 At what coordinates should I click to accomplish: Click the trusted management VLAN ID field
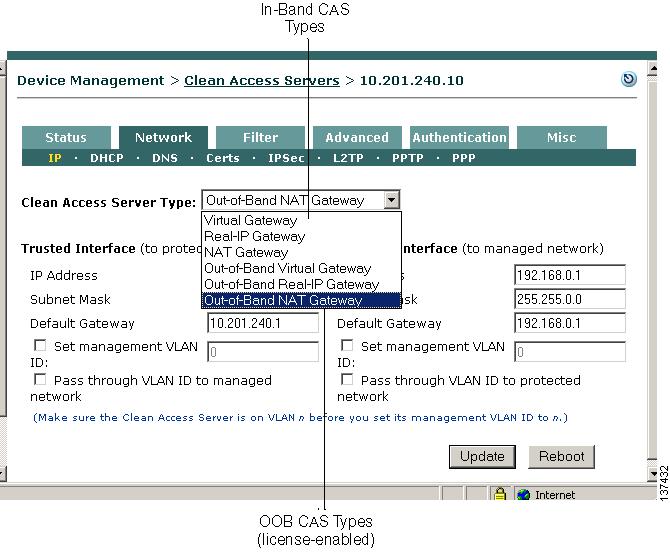coord(263,352)
